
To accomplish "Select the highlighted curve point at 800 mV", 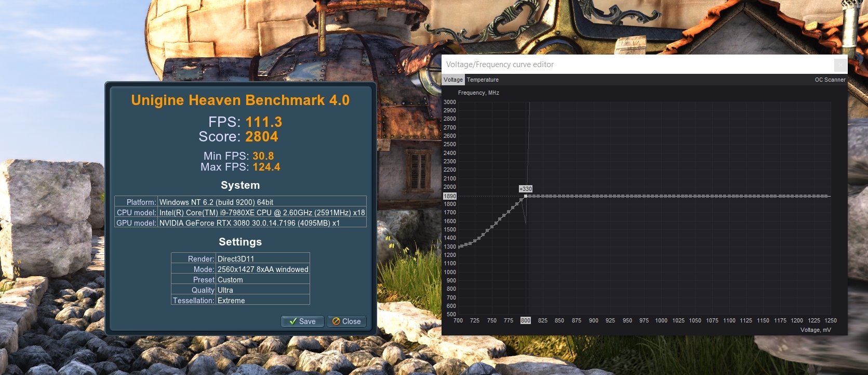I will (526, 196).
